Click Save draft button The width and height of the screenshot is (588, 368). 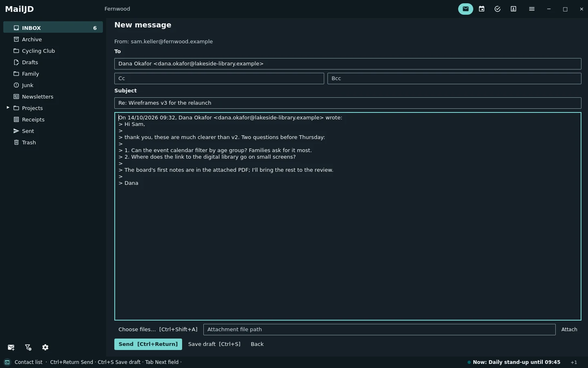(x=214, y=344)
